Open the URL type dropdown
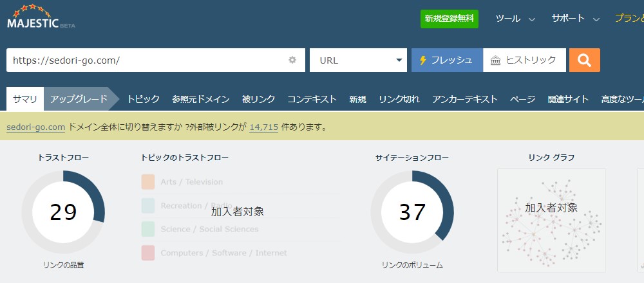644x283 pixels. 358,60
